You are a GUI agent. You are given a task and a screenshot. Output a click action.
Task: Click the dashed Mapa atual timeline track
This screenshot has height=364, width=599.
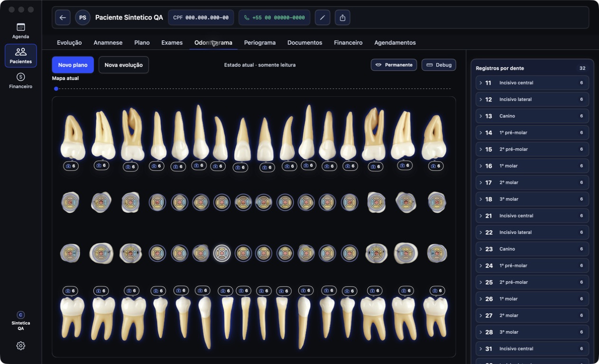254,89
